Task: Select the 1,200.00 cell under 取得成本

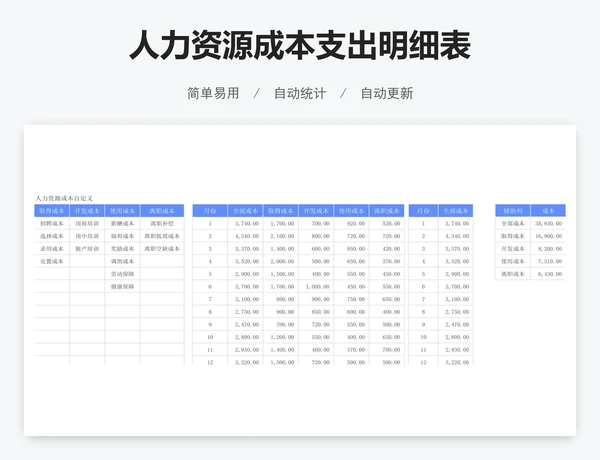Action: click(281, 337)
